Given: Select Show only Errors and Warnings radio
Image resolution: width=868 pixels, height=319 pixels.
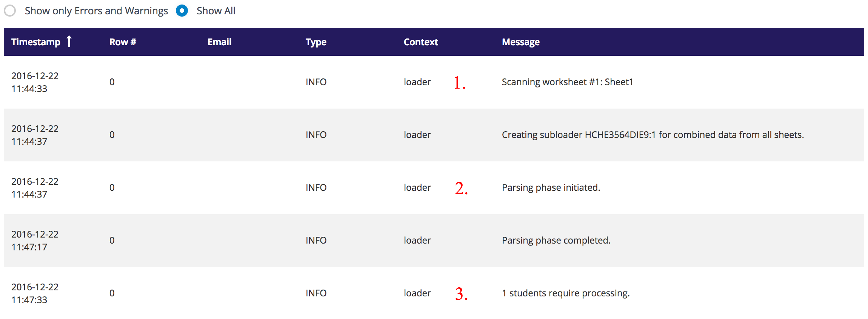Looking at the screenshot, I should point(10,11).
